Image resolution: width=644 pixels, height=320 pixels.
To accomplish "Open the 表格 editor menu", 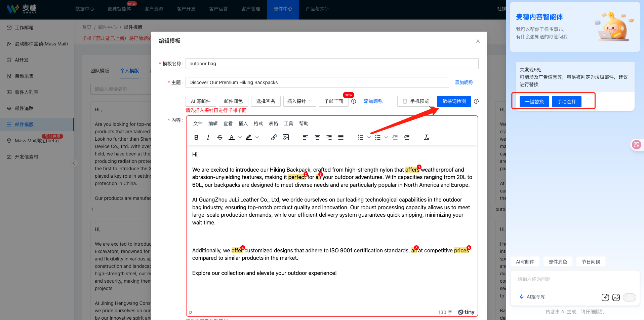I will [x=274, y=123].
